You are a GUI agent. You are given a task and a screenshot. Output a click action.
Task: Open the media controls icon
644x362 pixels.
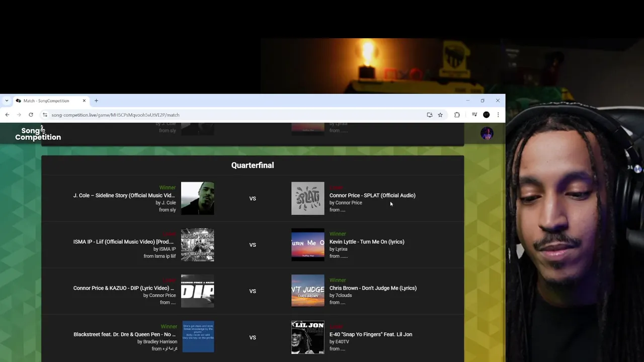(474, 115)
